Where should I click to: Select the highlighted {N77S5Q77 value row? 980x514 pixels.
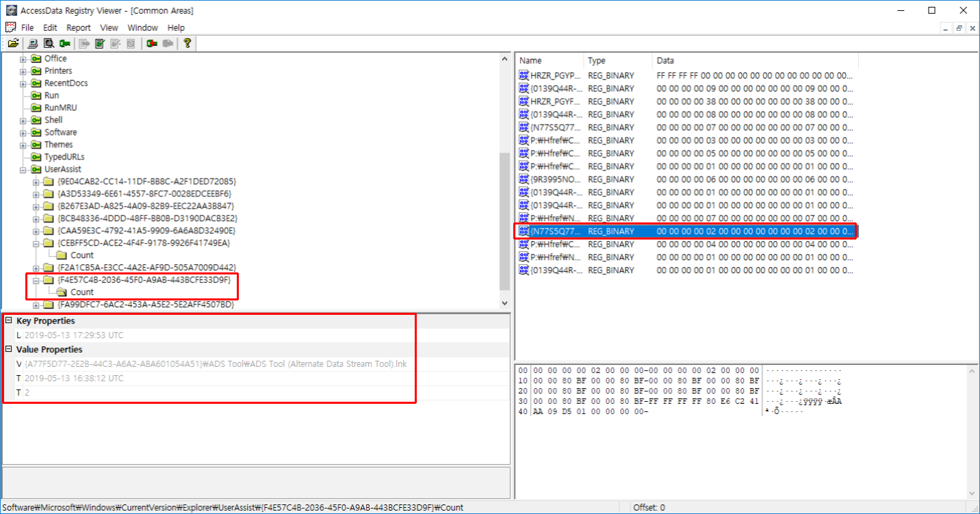(x=686, y=231)
